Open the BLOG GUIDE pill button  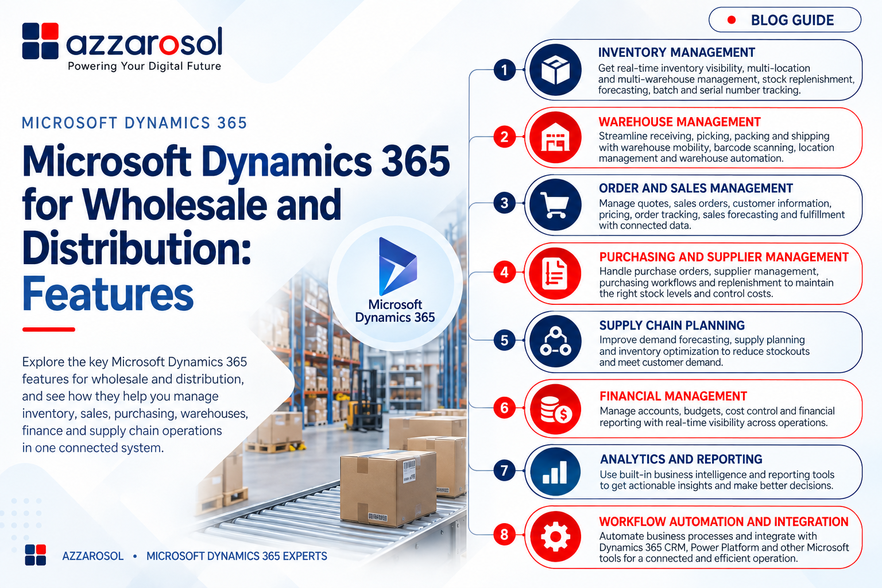click(785, 20)
